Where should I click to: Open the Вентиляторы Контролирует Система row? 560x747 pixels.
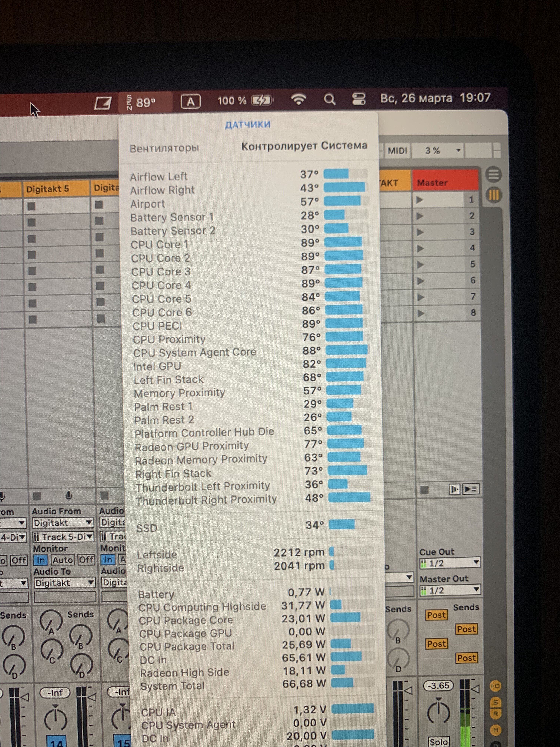click(249, 147)
